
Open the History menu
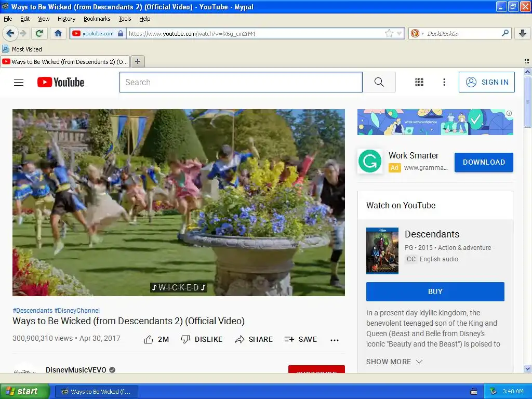click(66, 19)
